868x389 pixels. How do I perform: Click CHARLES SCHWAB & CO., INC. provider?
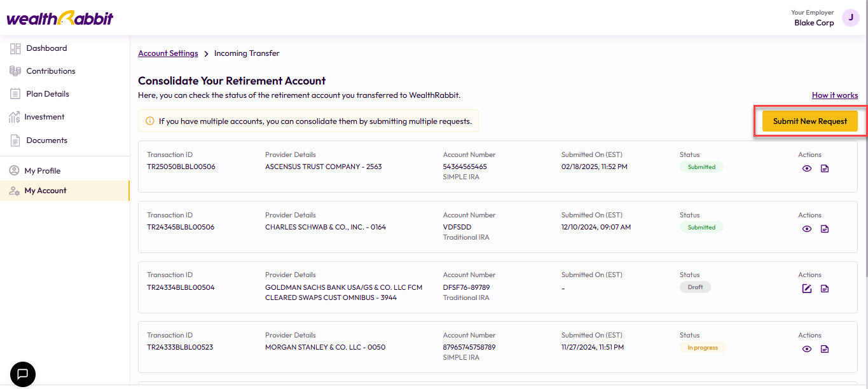(x=326, y=228)
